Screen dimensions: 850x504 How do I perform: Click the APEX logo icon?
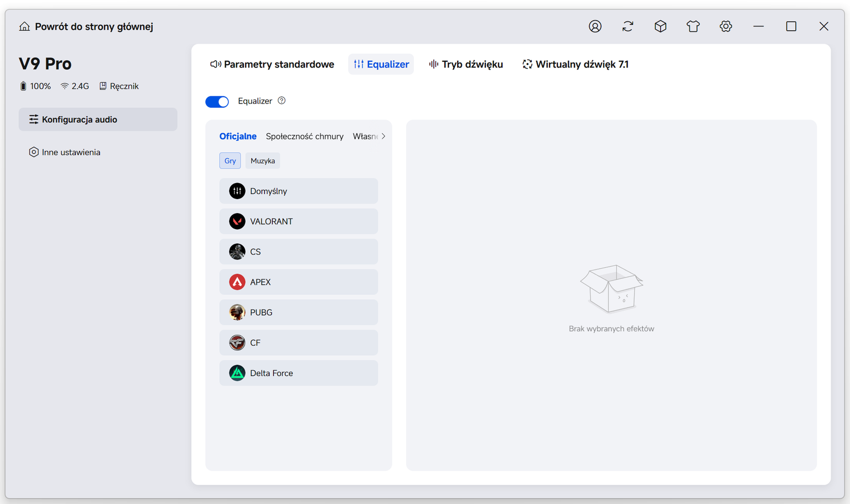tap(237, 282)
